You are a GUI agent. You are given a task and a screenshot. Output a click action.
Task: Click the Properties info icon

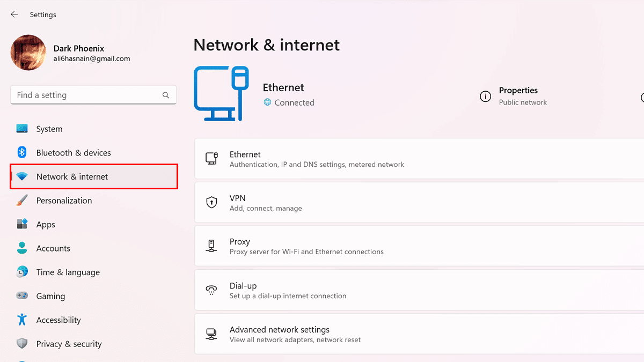[x=485, y=97]
